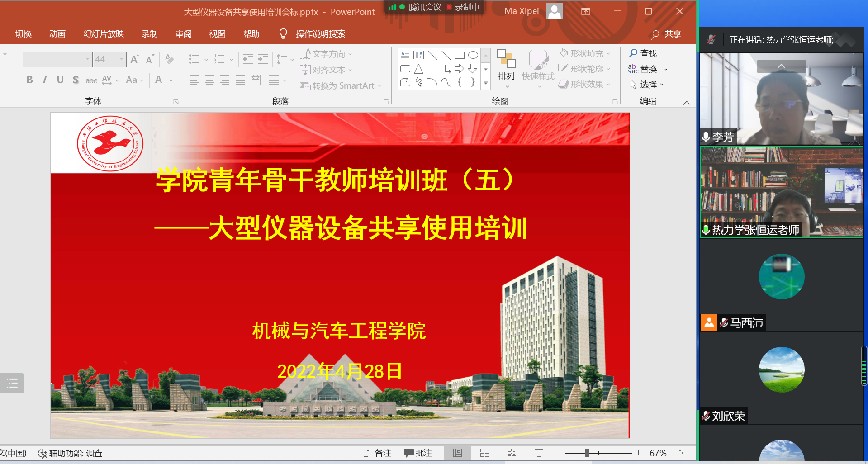
Task: Click the Italic formatting icon
Action: 45,80
